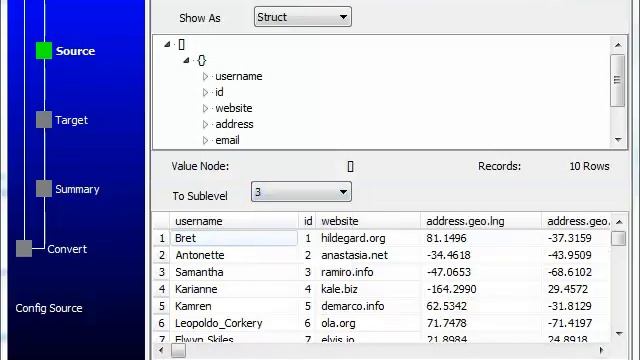This screenshot has height=360, width=640.
Task: Click the tree panel scroll up arrow
Action: point(618,45)
